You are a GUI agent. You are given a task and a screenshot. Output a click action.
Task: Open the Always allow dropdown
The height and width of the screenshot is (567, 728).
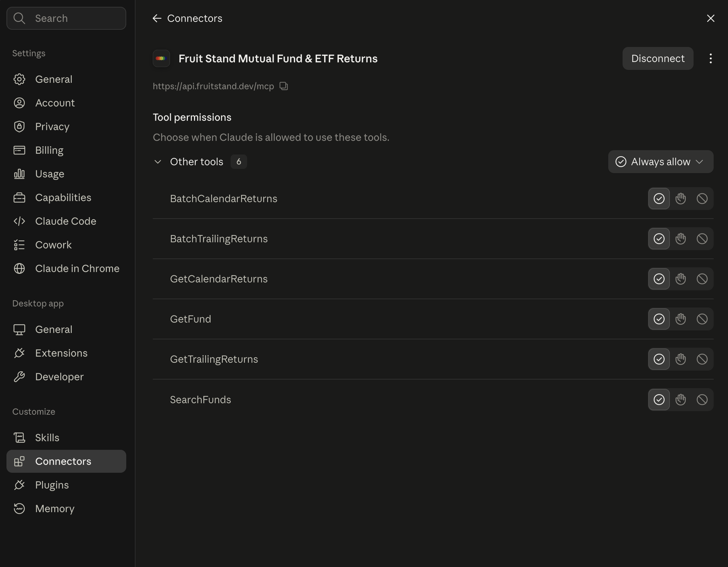661,162
